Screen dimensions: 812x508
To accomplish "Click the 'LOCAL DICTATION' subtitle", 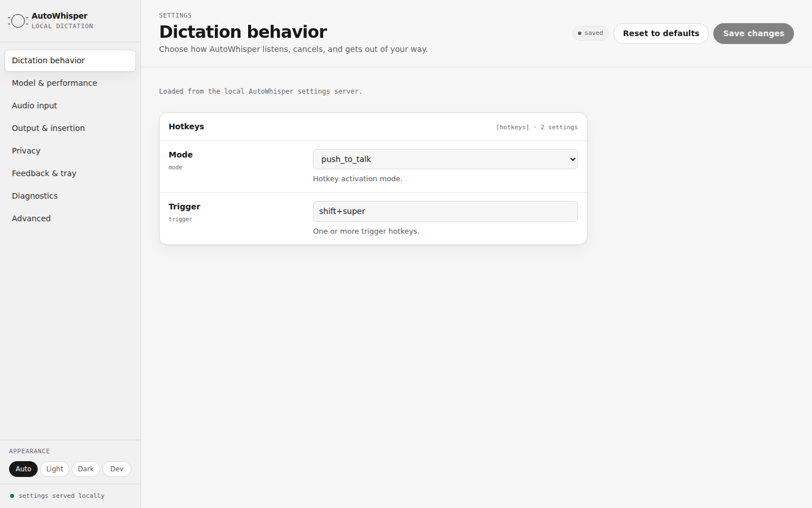I will tap(62, 26).
